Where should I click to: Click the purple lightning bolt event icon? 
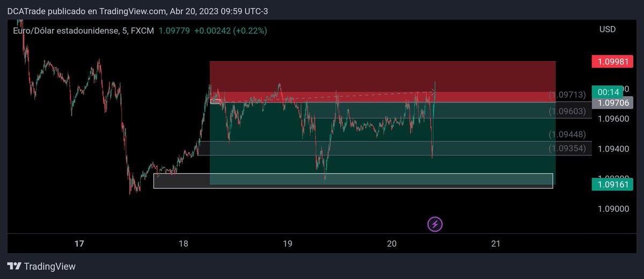click(435, 224)
